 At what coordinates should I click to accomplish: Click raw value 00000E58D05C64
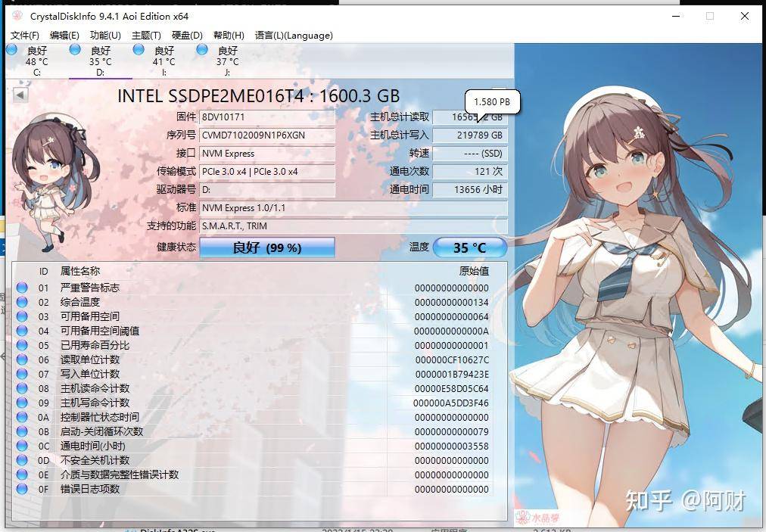tap(452, 389)
